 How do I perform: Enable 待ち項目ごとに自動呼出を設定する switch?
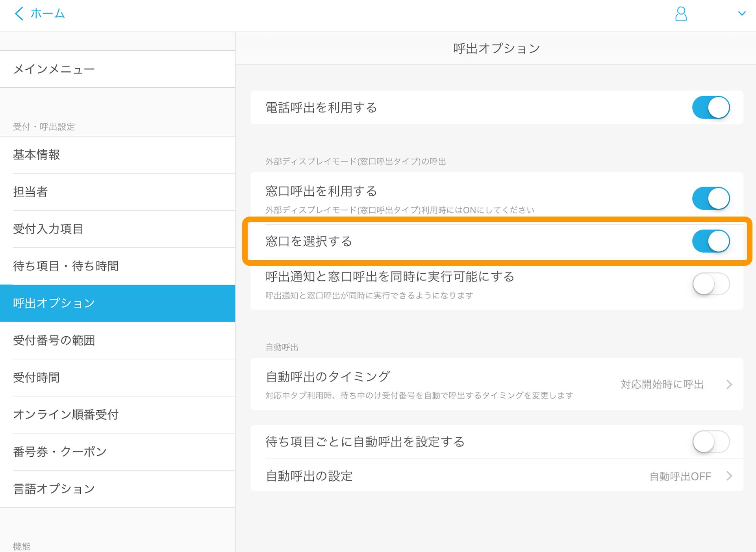point(711,442)
